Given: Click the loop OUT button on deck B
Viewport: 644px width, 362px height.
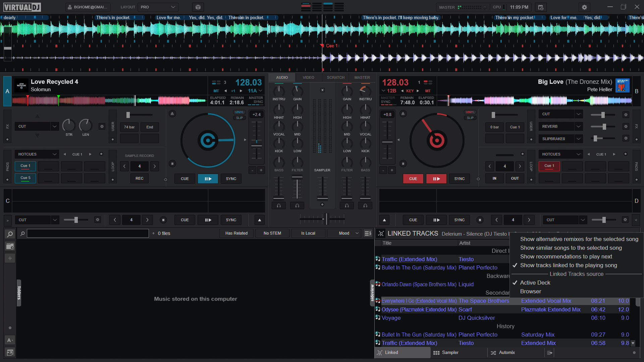Looking at the screenshot, I should tap(515, 178).
